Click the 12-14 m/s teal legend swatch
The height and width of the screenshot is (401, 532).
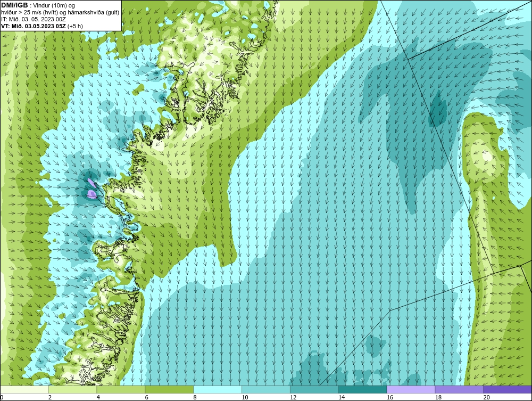point(314,389)
